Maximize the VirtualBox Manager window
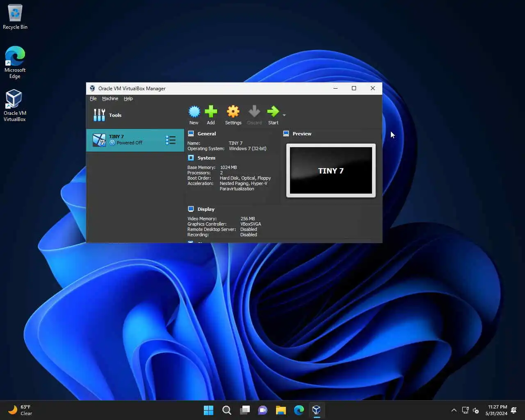 pos(354,88)
